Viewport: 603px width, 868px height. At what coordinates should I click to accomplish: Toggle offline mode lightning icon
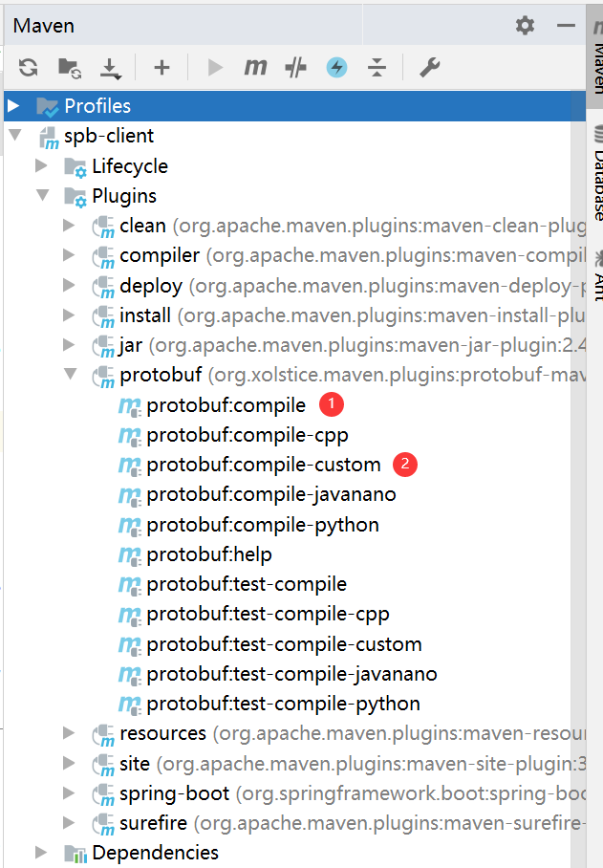[336, 68]
